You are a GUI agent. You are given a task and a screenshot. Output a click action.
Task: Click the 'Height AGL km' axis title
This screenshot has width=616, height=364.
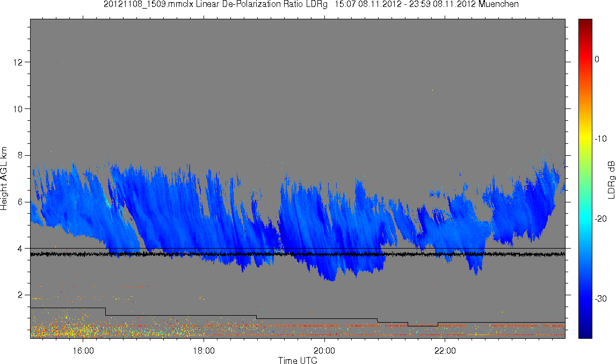(4, 178)
